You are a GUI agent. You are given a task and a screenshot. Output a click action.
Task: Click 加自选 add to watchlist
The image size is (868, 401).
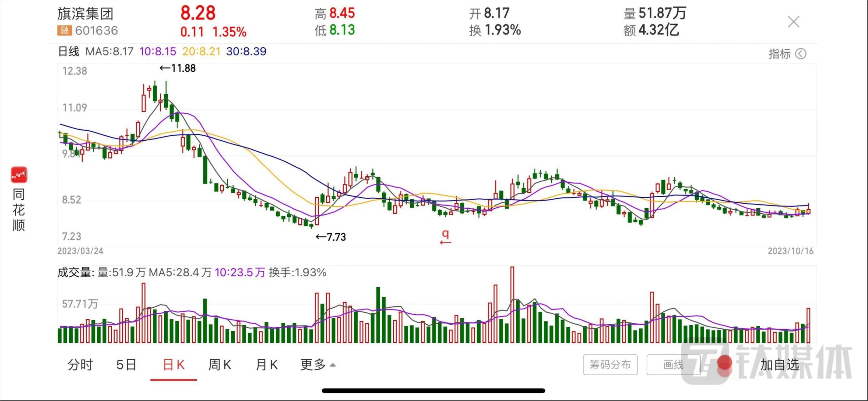click(x=779, y=365)
